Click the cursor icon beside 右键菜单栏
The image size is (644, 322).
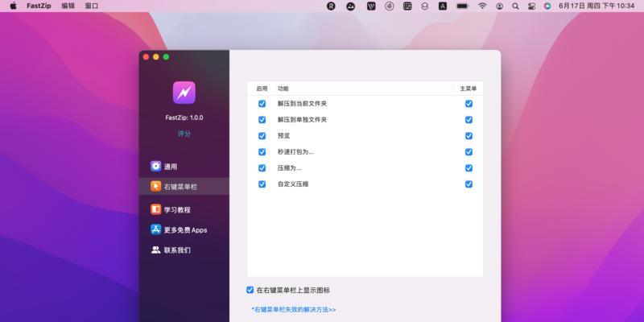tap(155, 187)
